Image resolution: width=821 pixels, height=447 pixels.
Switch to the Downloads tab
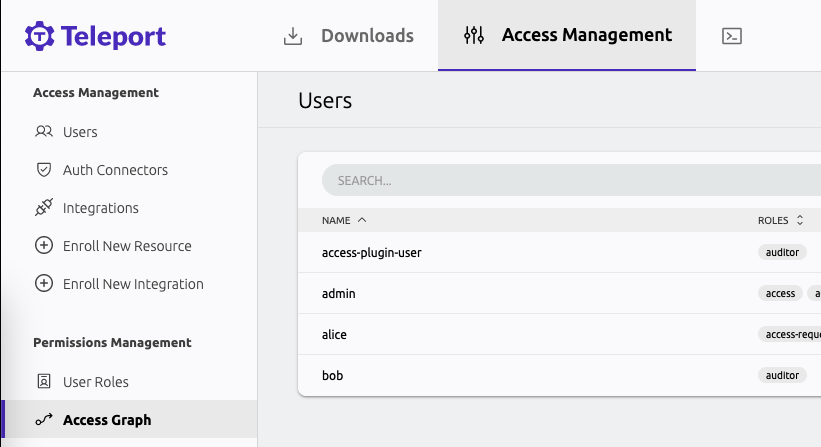pyautogui.click(x=347, y=36)
